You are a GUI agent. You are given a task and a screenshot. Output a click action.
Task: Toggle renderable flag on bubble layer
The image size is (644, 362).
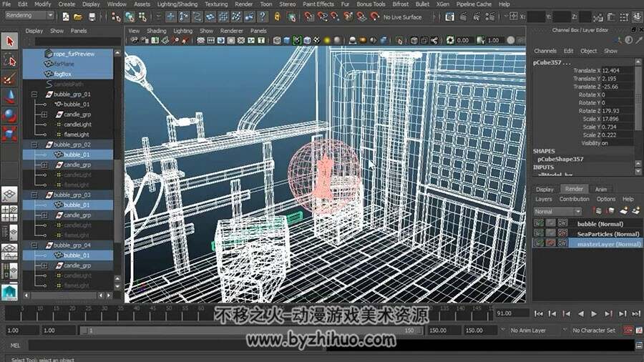pos(538,223)
